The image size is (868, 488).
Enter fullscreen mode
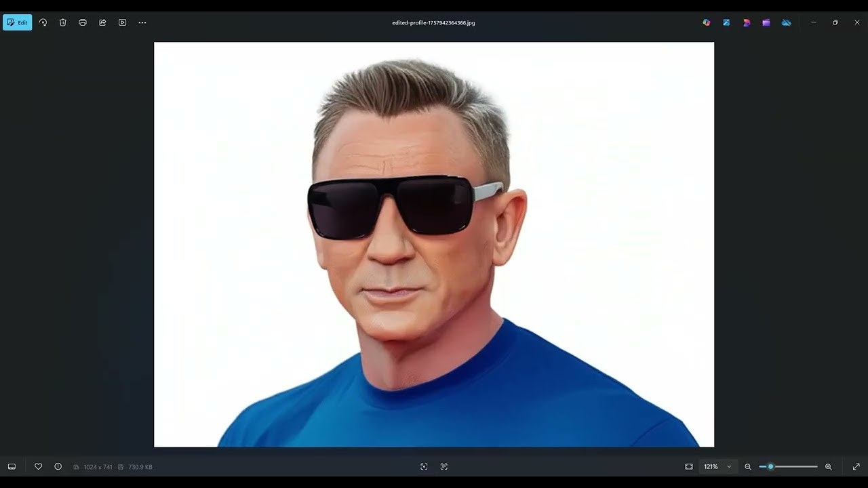click(x=856, y=466)
